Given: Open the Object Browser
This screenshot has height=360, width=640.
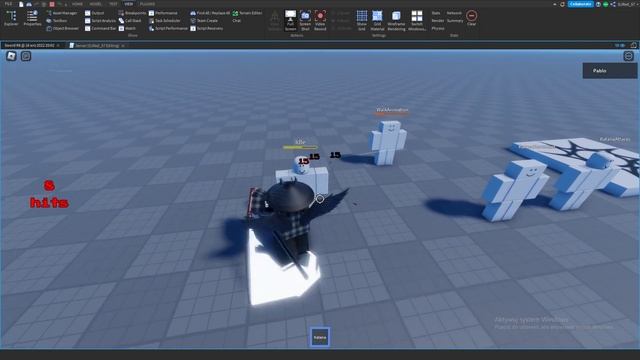Looking at the screenshot, I should (x=62, y=29).
